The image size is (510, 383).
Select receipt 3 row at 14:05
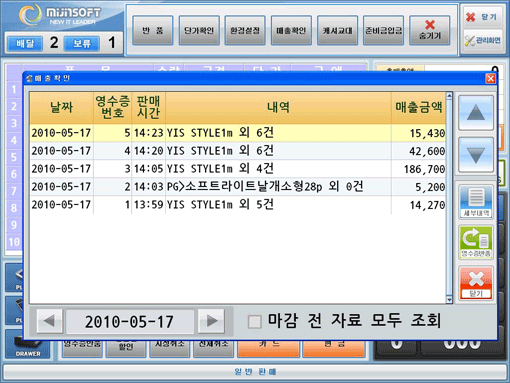pyautogui.click(x=238, y=169)
